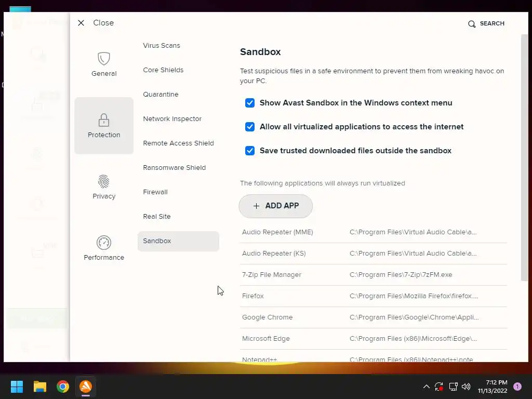
Task: Click the Mozilla Firefox path text
Action: click(414, 296)
